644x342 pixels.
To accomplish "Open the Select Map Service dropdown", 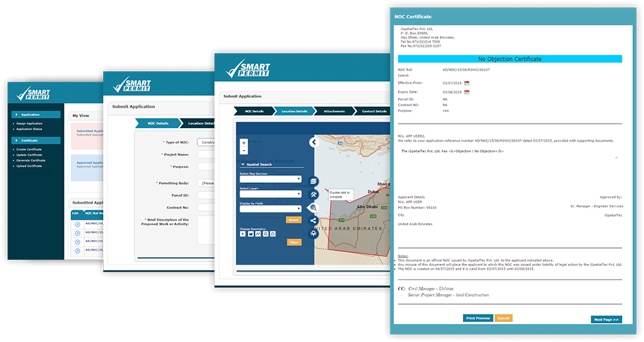I will point(270,179).
